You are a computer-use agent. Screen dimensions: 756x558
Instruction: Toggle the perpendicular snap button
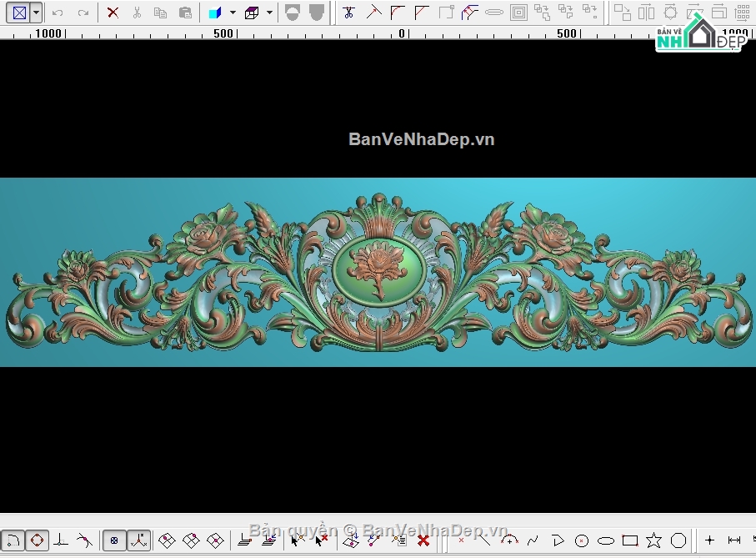coord(60,540)
